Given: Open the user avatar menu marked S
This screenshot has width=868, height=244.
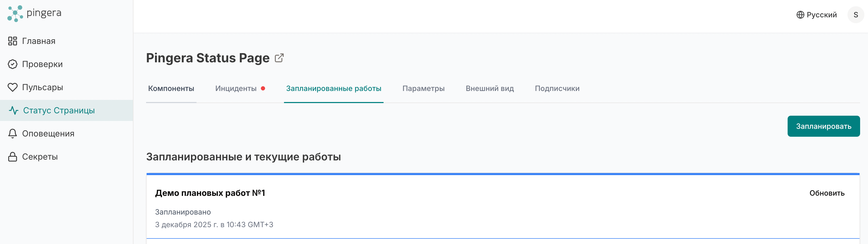Looking at the screenshot, I should (856, 14).
